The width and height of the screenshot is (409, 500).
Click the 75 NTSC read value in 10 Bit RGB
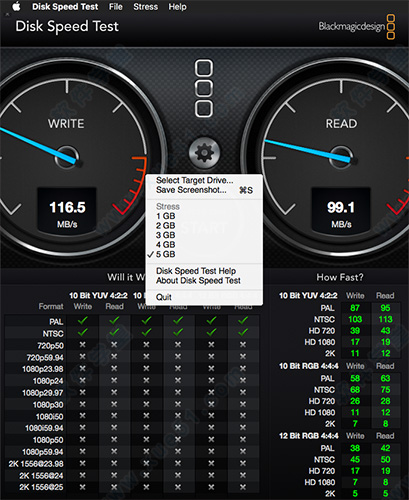(x=385, y=390)
